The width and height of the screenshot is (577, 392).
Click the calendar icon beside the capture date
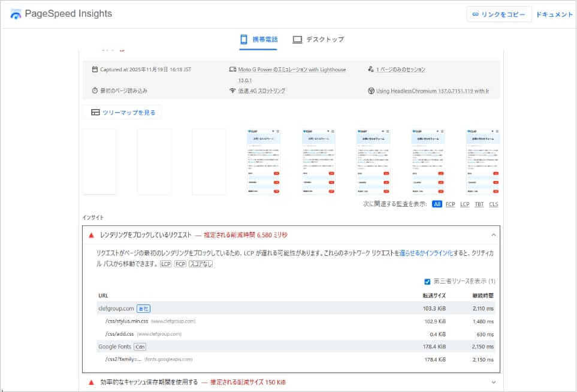pyautogui.click(x=95, y=69)
